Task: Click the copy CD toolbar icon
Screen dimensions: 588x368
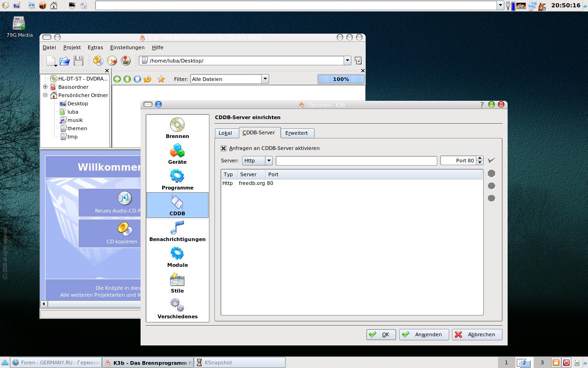Action: pyautogui.click(x=98, y=61)
